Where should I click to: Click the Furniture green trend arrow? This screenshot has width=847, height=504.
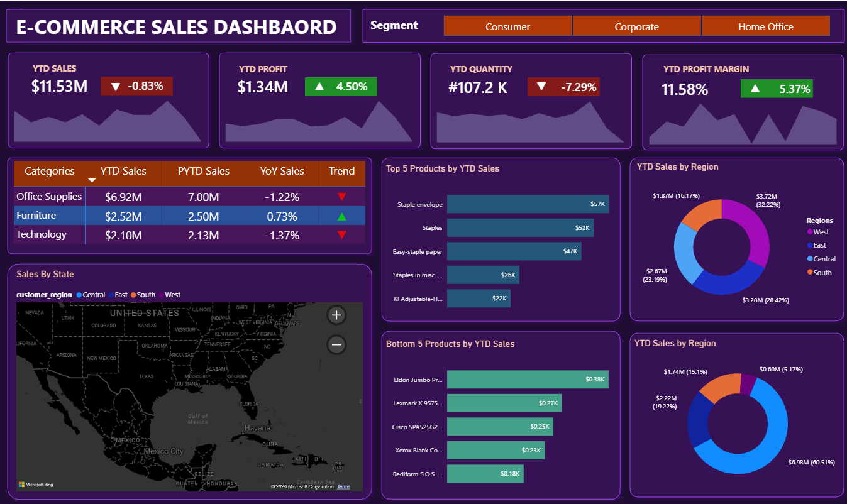click(x=341, y=216)
